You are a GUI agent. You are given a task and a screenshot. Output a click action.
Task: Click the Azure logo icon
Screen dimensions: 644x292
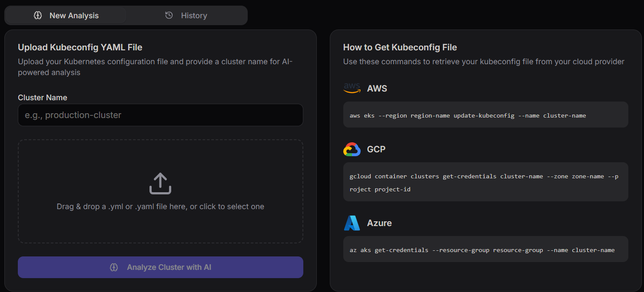click(352, 223)
